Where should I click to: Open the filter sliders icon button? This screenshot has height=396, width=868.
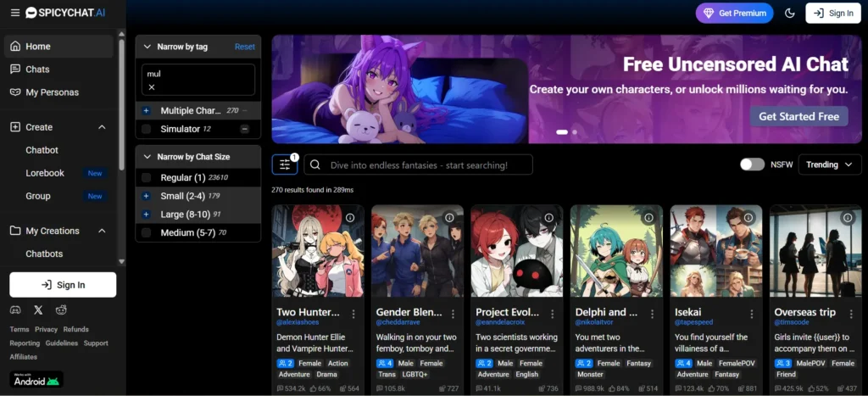point(285,165)
